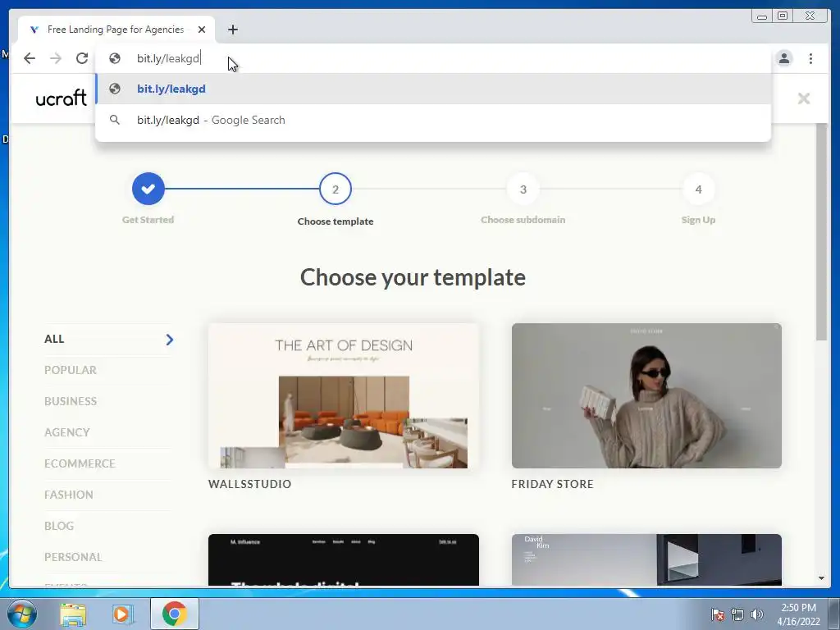Open the volume speaker tray icon
840x630 pixels.
pyautogui.click(x=756, y=614)
